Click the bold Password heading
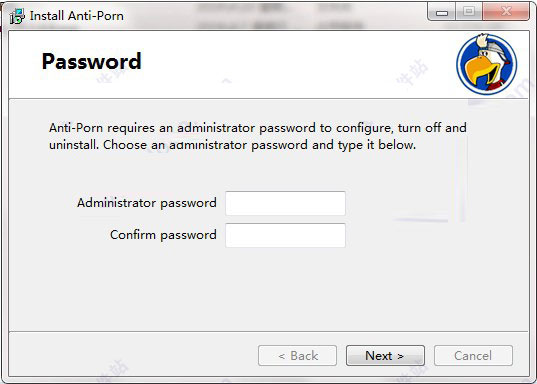Viewport: 537px width, 384px height. coord(91,61)
